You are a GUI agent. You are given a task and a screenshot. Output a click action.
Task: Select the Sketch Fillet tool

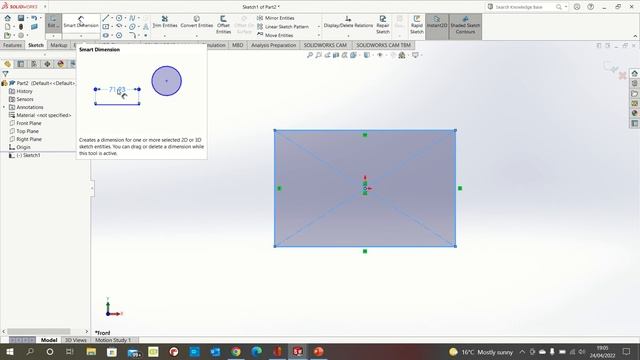[x=132, y=36]
